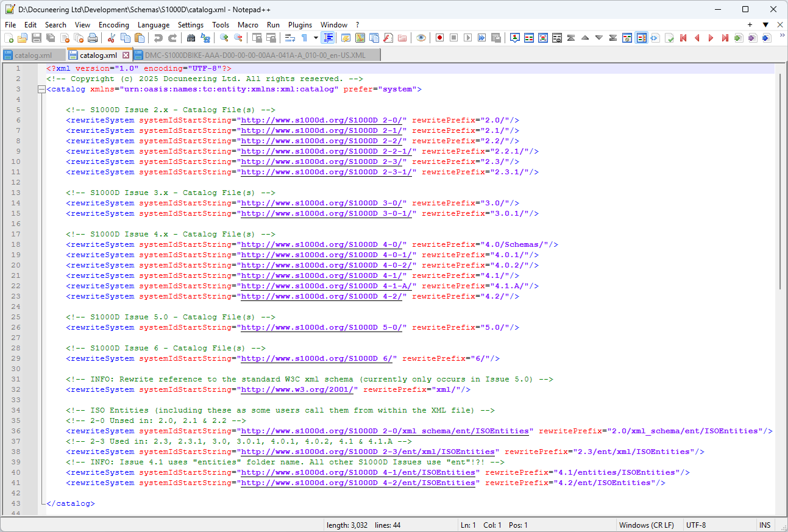This screenshot has width=788, height=532.
Task: Open the Encoding menu
Action: coord(113,25)
